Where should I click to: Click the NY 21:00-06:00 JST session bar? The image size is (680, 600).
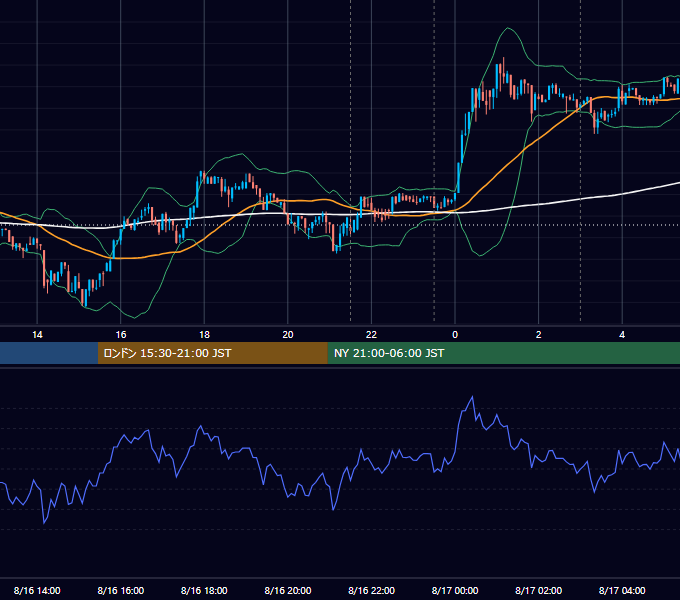(503, 353)
